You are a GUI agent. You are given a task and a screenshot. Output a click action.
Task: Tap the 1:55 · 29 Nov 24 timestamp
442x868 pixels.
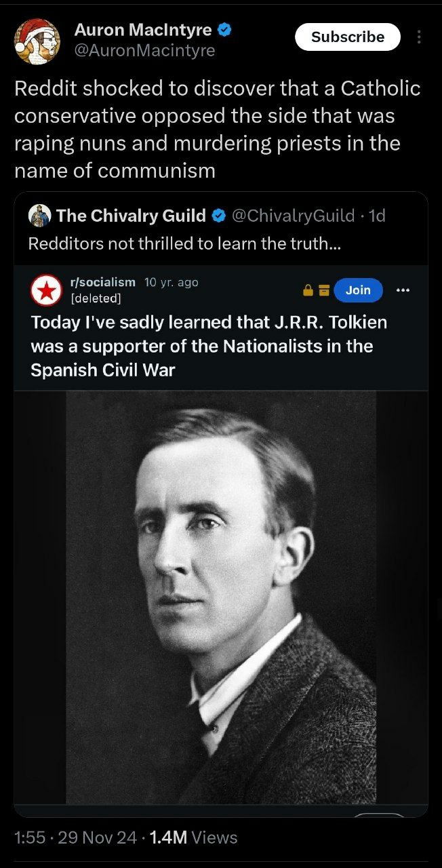pos(75,837)
